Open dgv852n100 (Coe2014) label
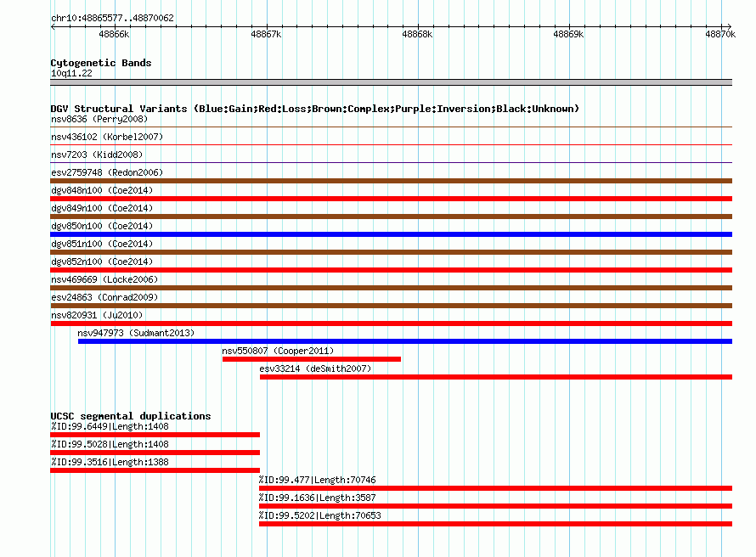 [x=102, y=262]
